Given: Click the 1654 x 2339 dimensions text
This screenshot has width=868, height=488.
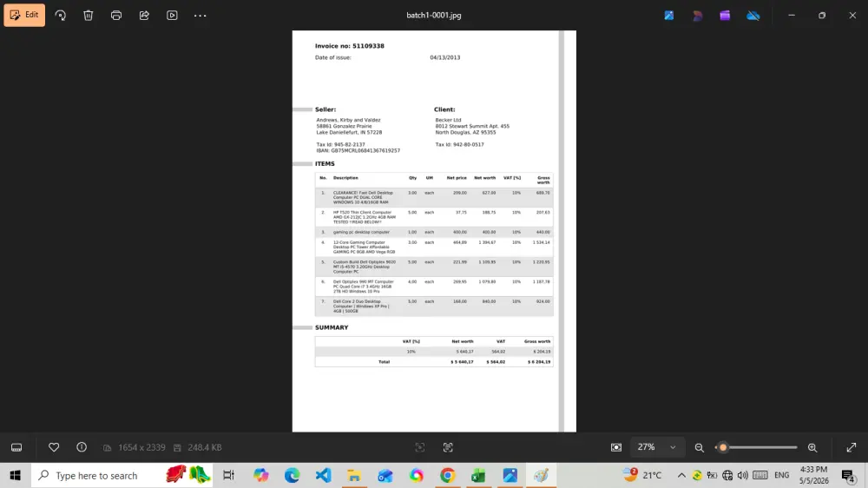Looking at the screenshot, I should [x=141, y=447].
